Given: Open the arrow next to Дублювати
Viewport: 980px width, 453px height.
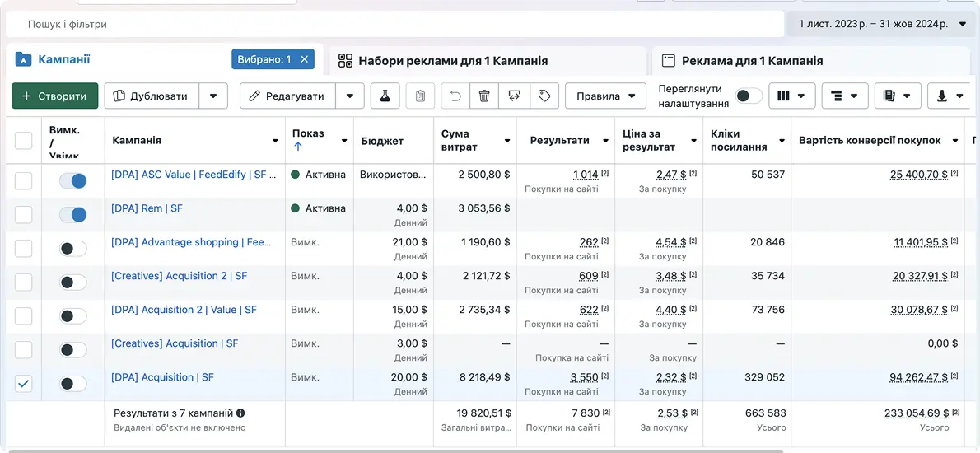Looking at the screenshot, I should click(x=213, y=96).
